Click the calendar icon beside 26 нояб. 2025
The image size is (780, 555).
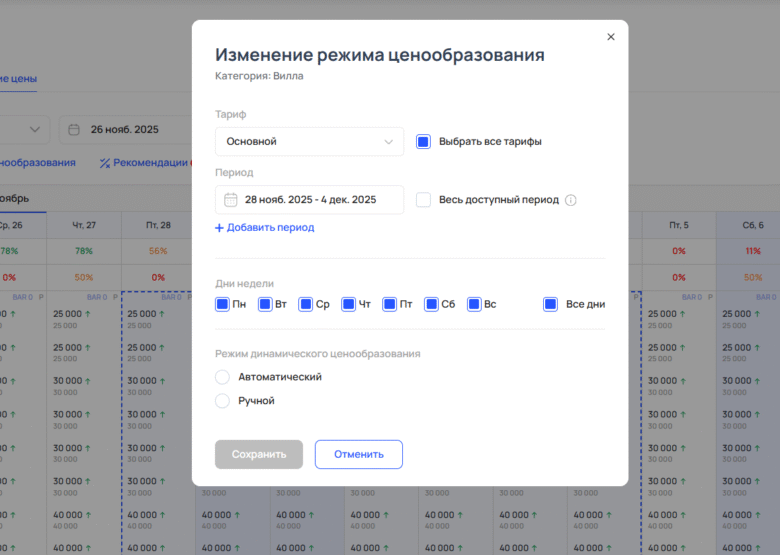[x=74, y=130]
